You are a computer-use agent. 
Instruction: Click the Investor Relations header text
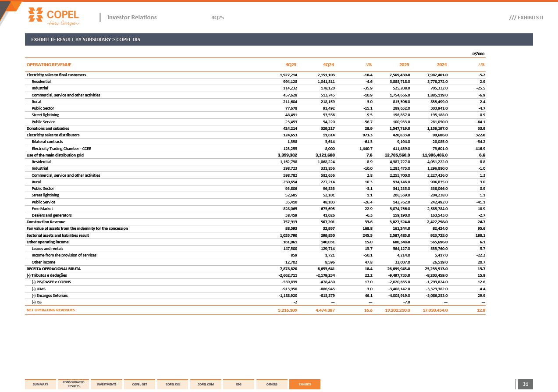[x=132, y=18]
